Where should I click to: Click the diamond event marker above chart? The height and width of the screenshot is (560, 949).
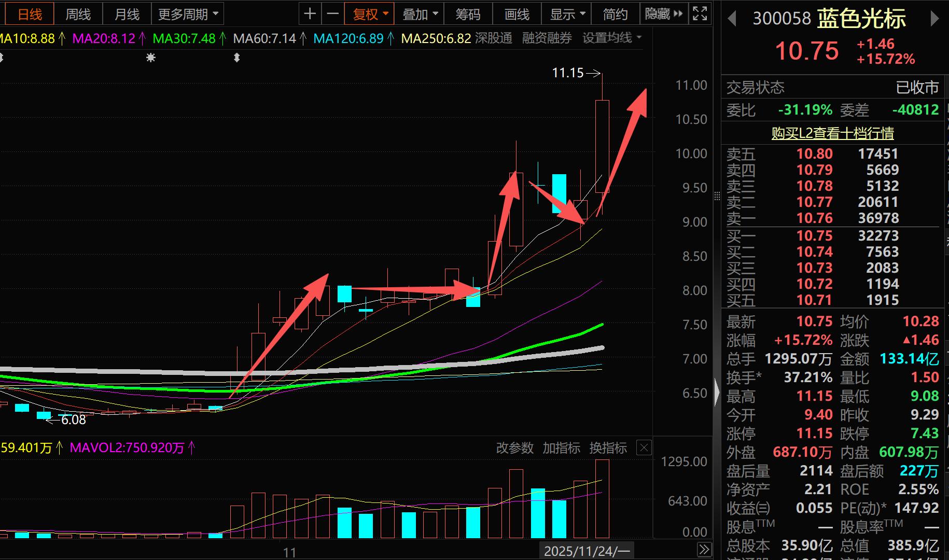coord(237,58)
